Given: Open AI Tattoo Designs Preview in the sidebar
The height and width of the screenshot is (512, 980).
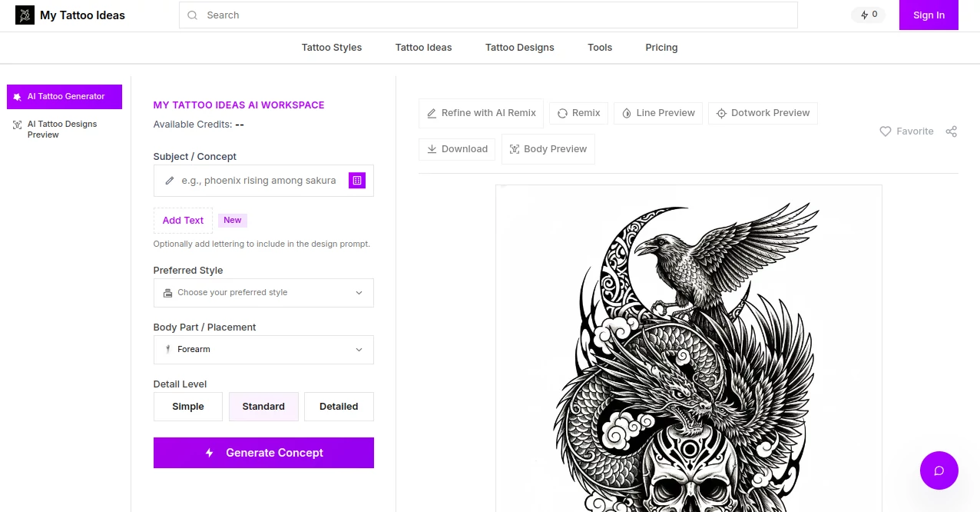Looking at the screenshot, I should (64, 128).
